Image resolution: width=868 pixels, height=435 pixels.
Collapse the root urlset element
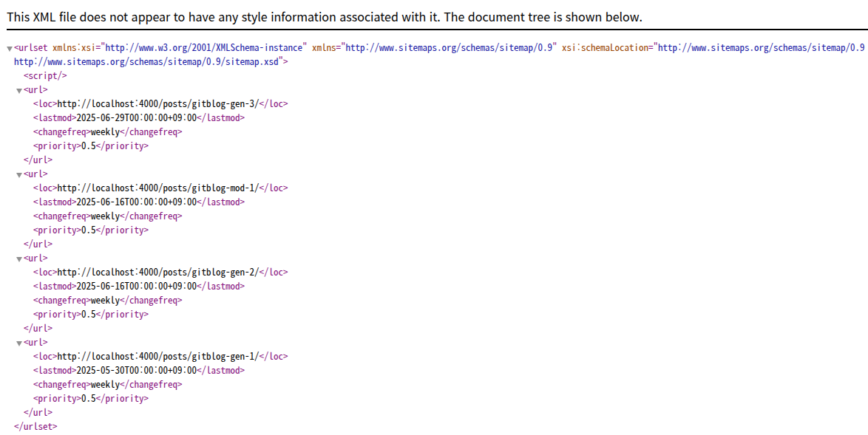(x=10, y=49)
